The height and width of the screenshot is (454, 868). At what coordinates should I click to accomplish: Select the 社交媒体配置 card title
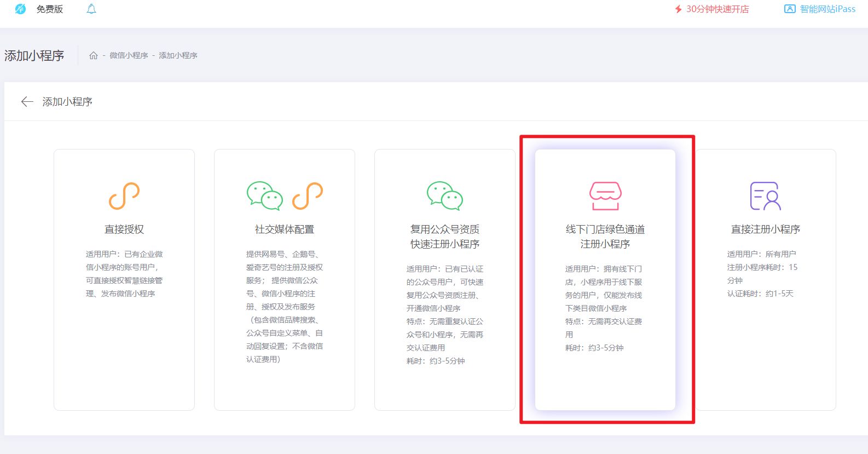click(x=285, y=229)
